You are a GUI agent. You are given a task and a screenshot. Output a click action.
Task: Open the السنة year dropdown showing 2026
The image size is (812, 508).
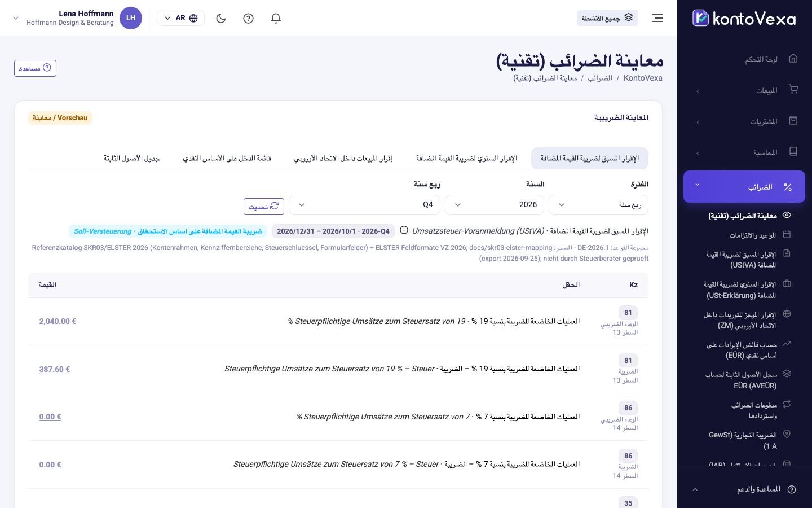[495, 204]
